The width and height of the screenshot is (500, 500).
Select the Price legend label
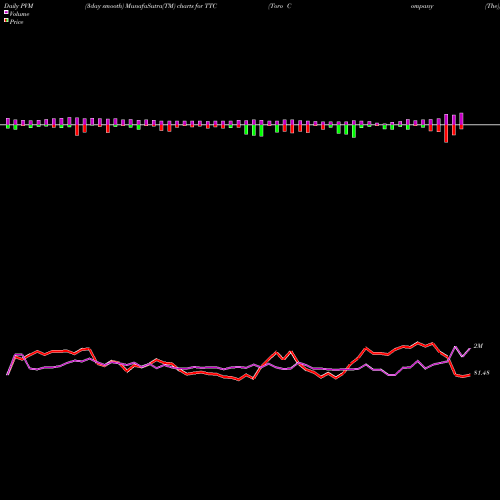[x=16, y=22]
